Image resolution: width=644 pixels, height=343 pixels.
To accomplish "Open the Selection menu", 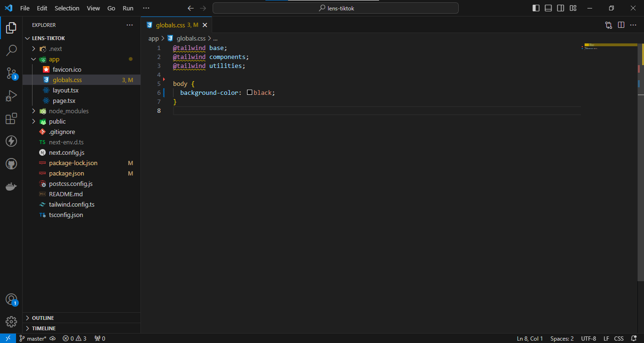I will (x=67, y=8).
